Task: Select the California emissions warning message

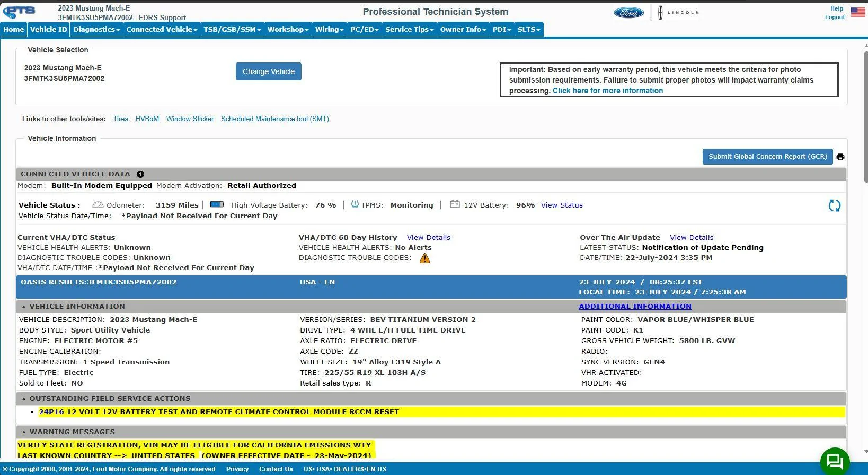Action: [x=194, y=445]
